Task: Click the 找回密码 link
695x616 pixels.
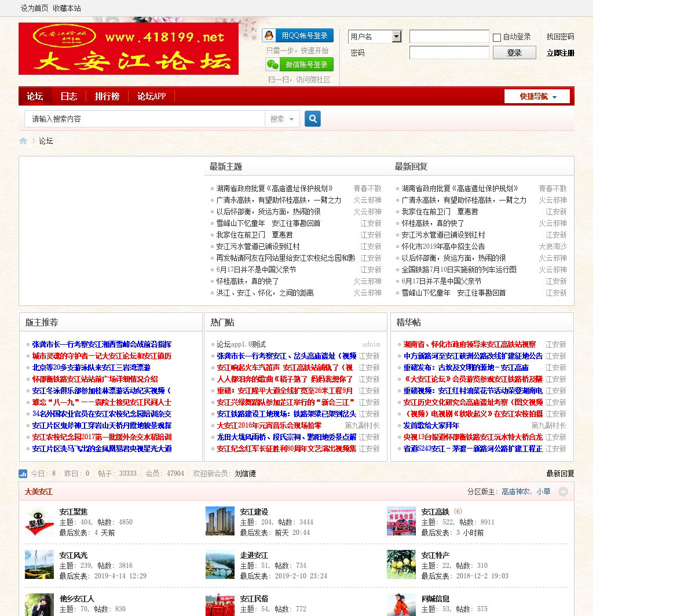Action: click(560, 37)
